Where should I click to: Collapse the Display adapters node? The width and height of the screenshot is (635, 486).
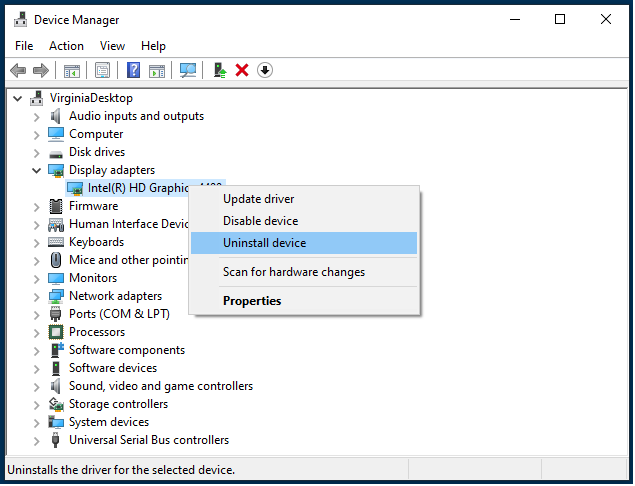click(x=37, y=171)
